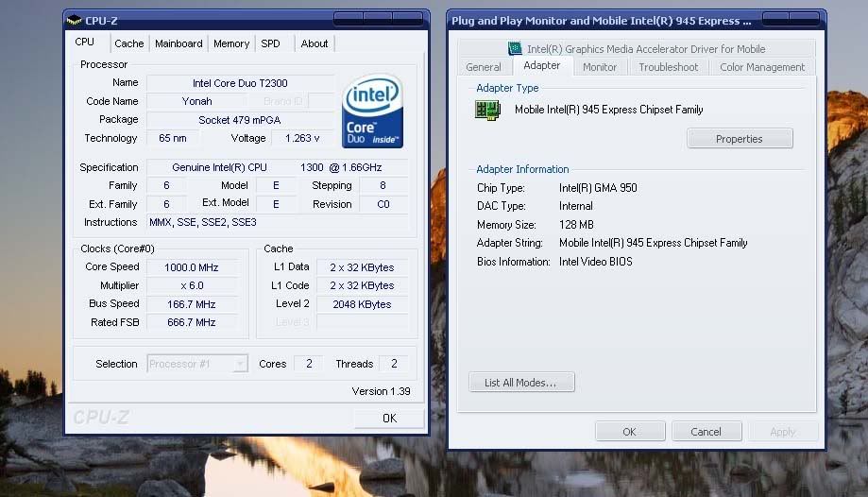Click the Code Name value Yonah
This screenshot has width=868, height=497.
point(197,101)
